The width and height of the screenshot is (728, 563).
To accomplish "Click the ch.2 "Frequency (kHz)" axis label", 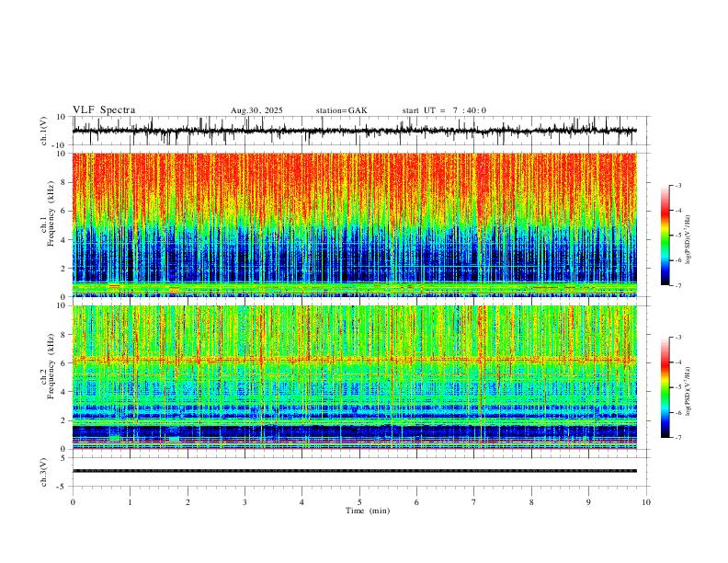I will [51, 366].
